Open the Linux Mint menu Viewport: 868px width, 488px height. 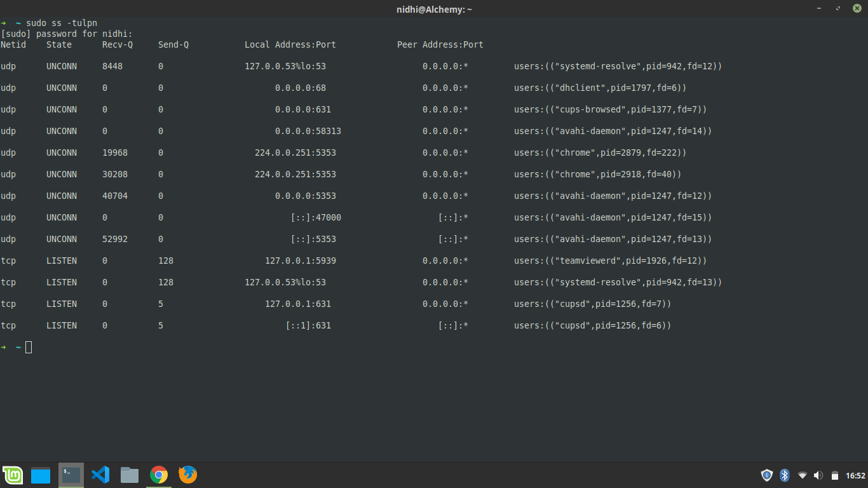tap(13, 475)
